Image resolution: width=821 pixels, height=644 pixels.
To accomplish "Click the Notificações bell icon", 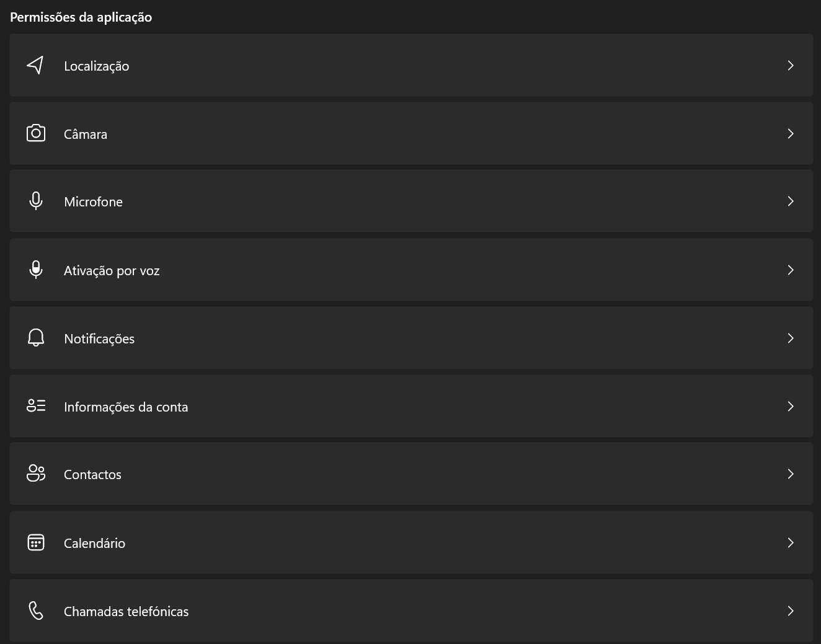I will tap(36, 338).
